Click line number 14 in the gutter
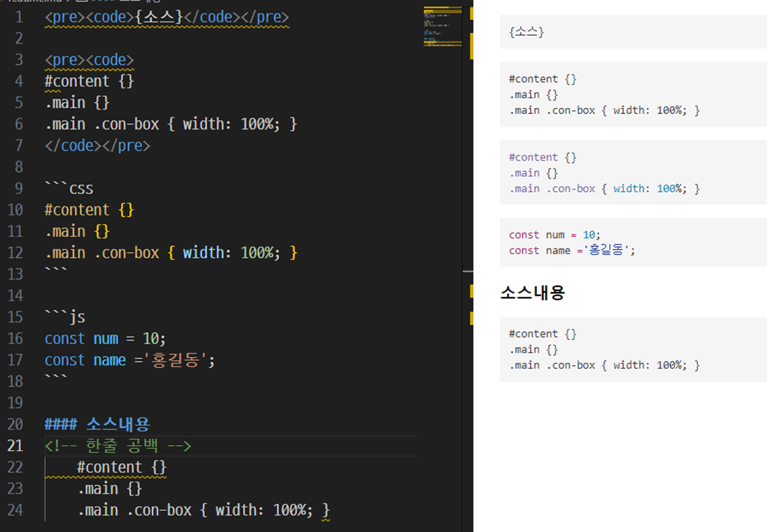Screen dimensions: 767x532 [x=15, y=295]
